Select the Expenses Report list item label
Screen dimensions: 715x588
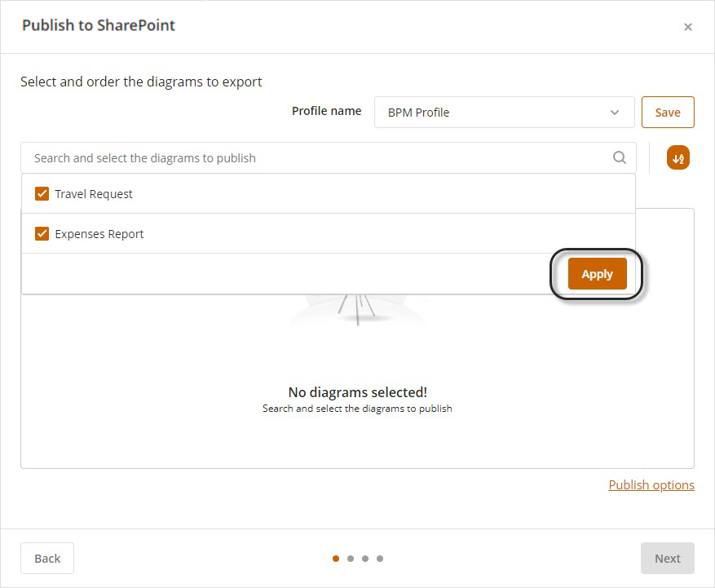click(x=99, y=234)
